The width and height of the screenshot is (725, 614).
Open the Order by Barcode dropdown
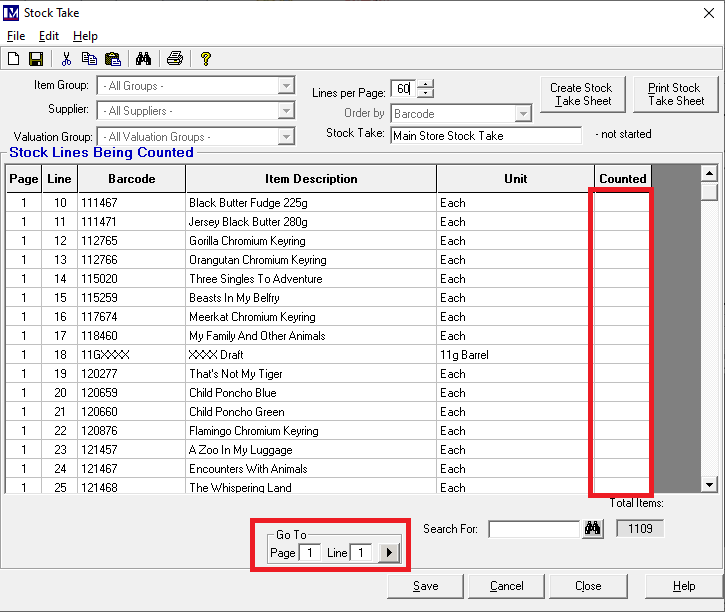point(523,114)
